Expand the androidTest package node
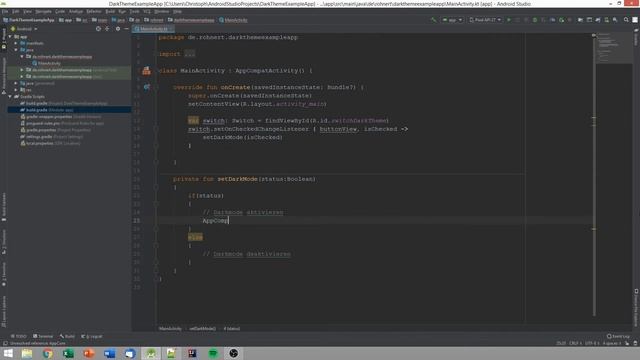640x360 pixels. [x=22, y=70]
